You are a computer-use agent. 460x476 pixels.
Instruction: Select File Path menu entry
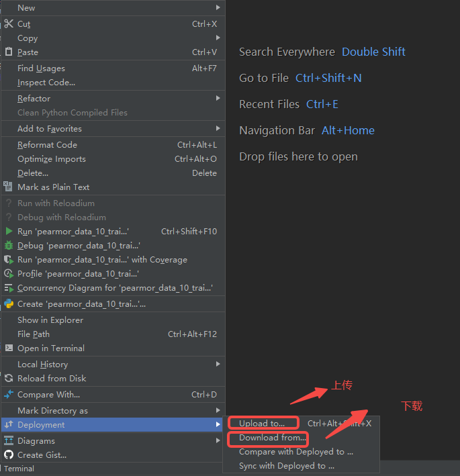[x=113, y=334]
